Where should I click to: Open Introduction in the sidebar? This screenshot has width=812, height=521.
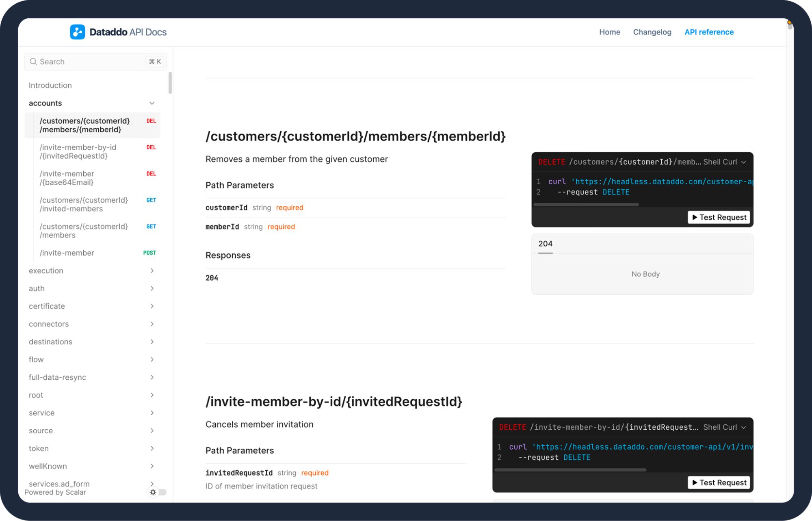coord(50,85)
